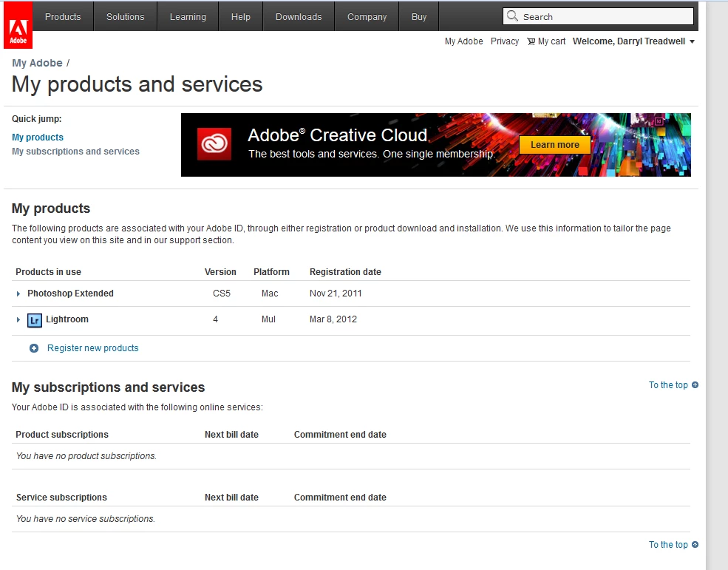This screenshot has height=570, width=728.
Task: Click the Creative Cloud logo icon
Action: tap(214, 144)
